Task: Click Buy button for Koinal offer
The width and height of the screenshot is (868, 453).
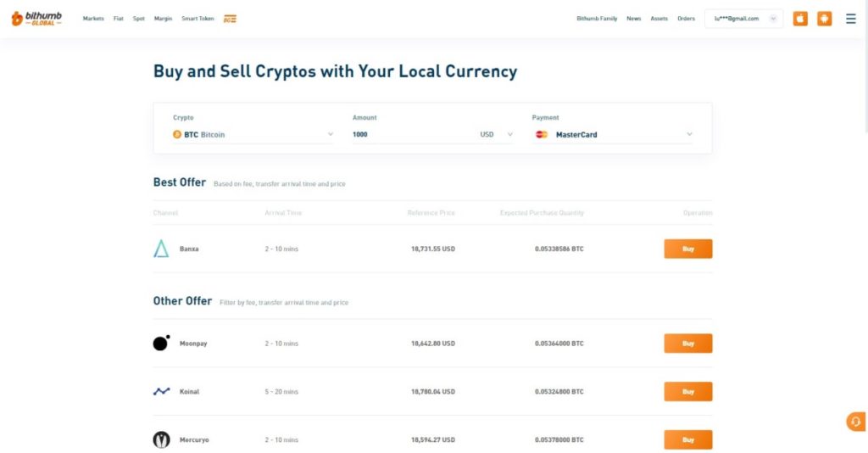Action: [687, 391]
